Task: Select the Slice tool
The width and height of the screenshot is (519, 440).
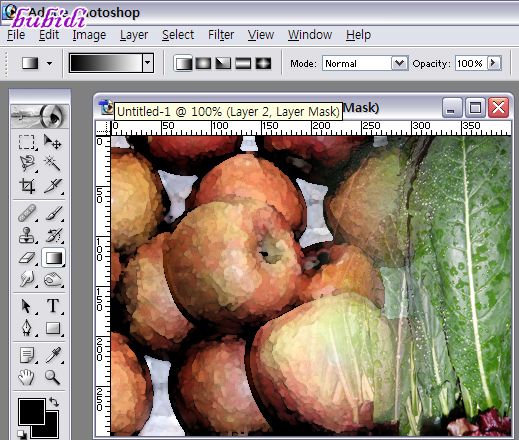Action: [x=52, y=186]
